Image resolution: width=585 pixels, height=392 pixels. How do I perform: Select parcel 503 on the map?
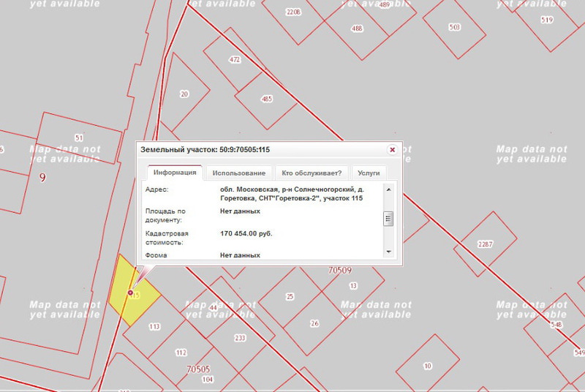pyautogui.click(x=454, y=27)
